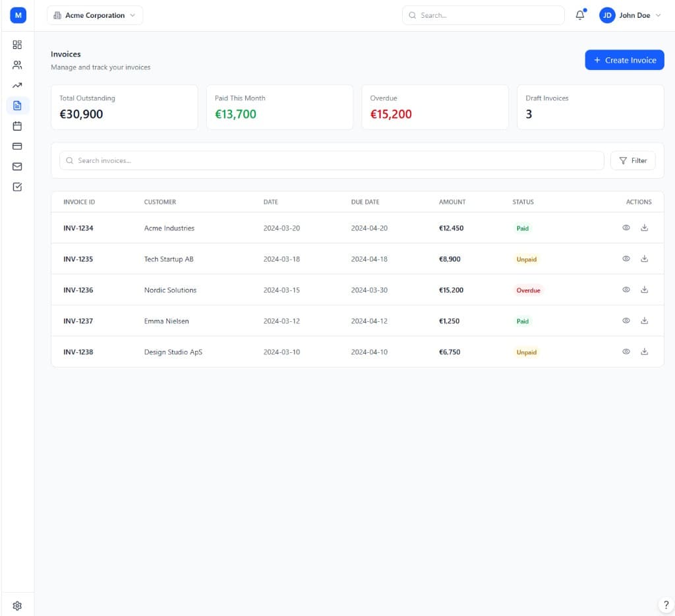Click the Draft Invoices card
Viewport: 675px width, 616px height.
[x=591, y=108]
